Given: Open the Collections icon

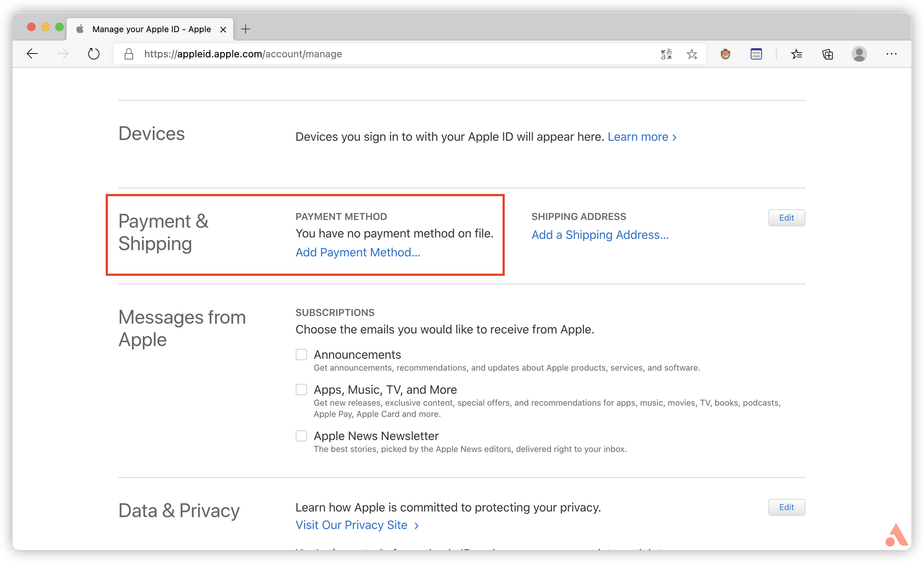Looking at the screenshot, I should click(x=827, y=54).
